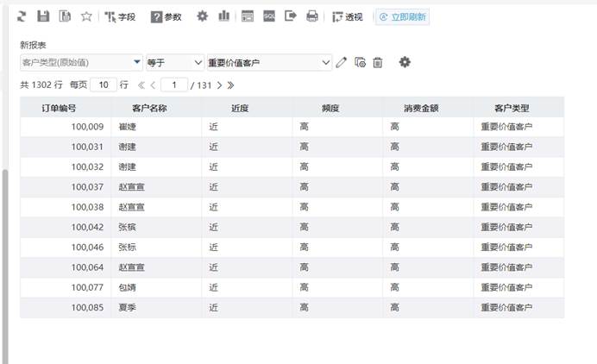Open the 重要价值客户 value dropdown
This screenshot has width=597, height=364.
269,62
